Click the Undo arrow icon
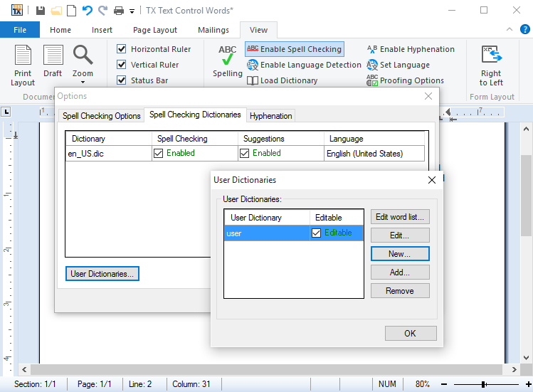Screen dimensions: 533x392 pos(87,11)
